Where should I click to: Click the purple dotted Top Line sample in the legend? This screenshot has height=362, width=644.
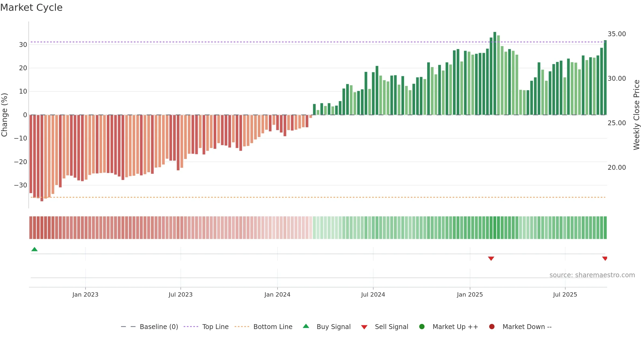click(x=191, y=327)
